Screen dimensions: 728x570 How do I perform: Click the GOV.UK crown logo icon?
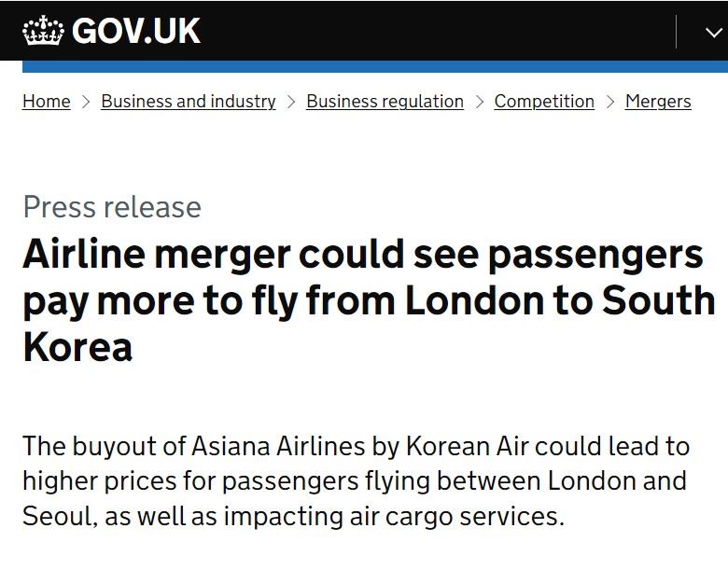coord(43,31)
